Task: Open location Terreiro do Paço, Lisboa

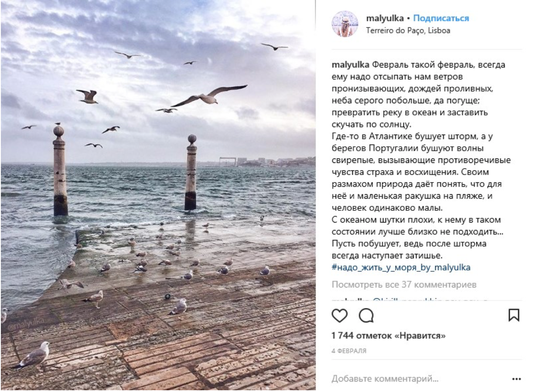Action: coord(408,30)
